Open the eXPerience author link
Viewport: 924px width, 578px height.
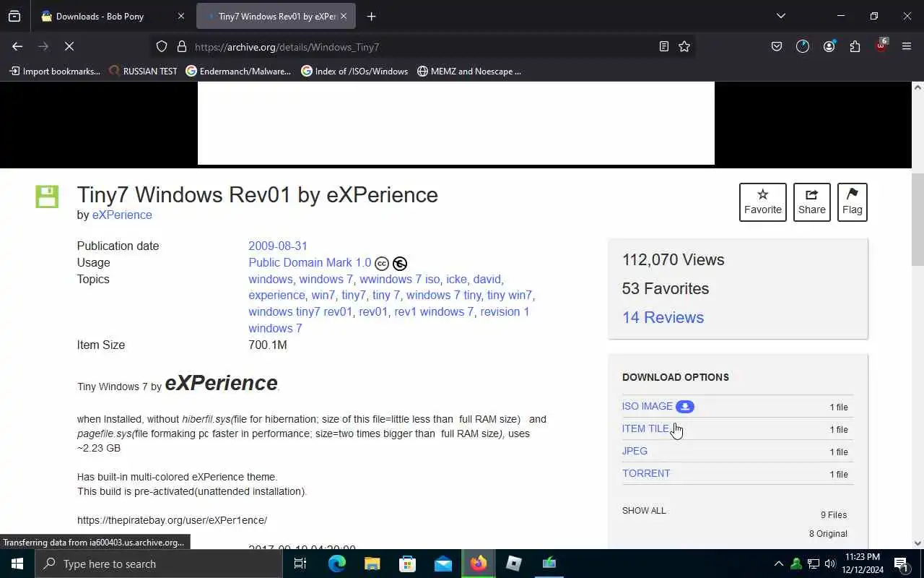[122, 215]
